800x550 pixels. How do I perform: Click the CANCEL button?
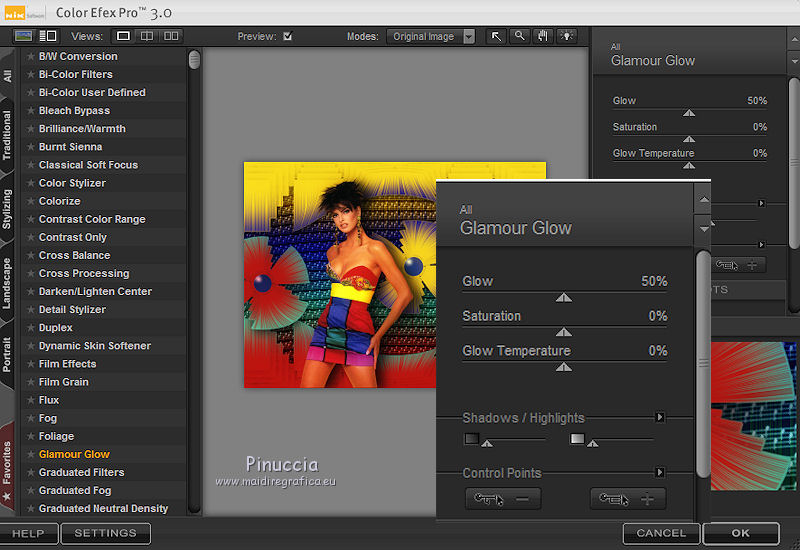click(661, 533)
